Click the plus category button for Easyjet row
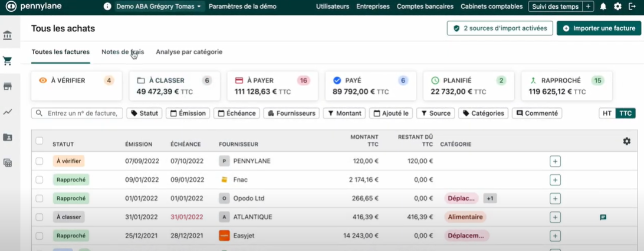The image size is (644, 251). (x=555, y=236)
